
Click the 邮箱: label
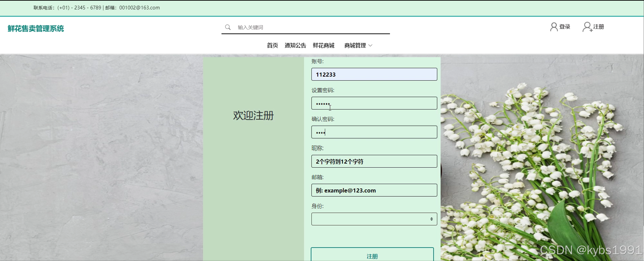pyautogui.click(x=317, y=177)
